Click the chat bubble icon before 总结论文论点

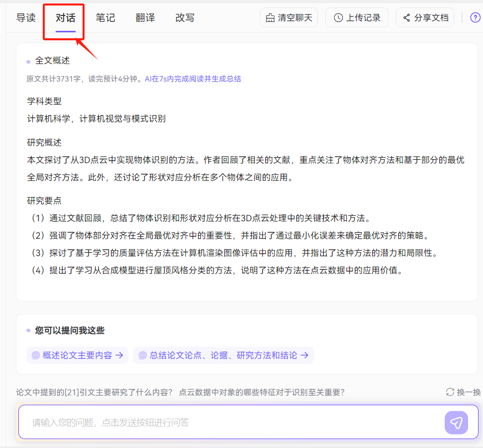pos(143,356)
